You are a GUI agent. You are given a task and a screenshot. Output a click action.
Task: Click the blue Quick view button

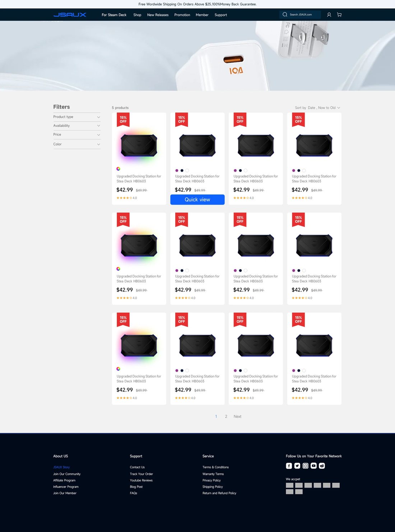pos(197,199)
